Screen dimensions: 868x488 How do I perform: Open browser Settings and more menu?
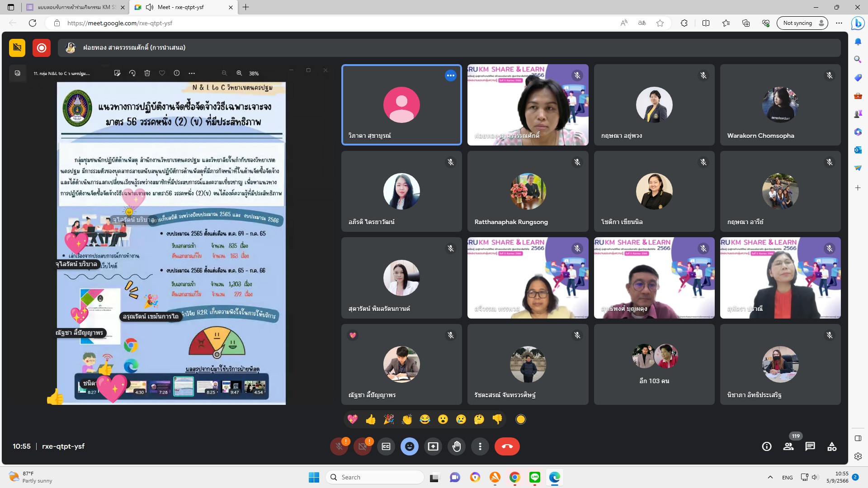coord(839,23)
